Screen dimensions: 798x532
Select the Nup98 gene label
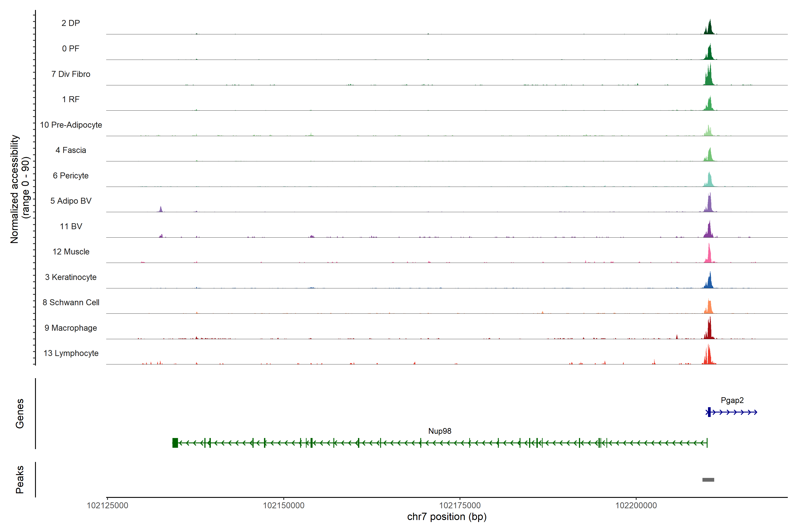pyautogui.click(x=440, y=431)
